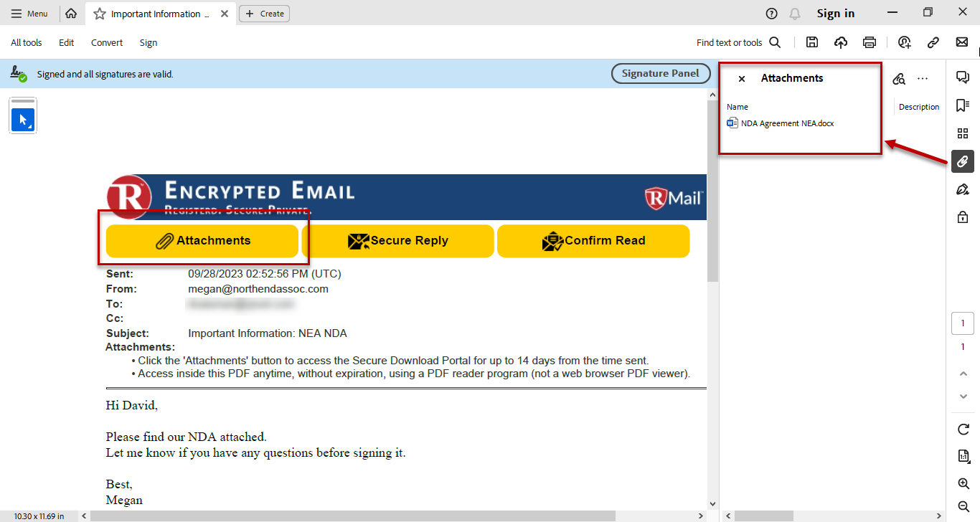This screenshot has height=522, width=980.
Task: Open the bookmarks panel icon
Action: pos(963,105)
